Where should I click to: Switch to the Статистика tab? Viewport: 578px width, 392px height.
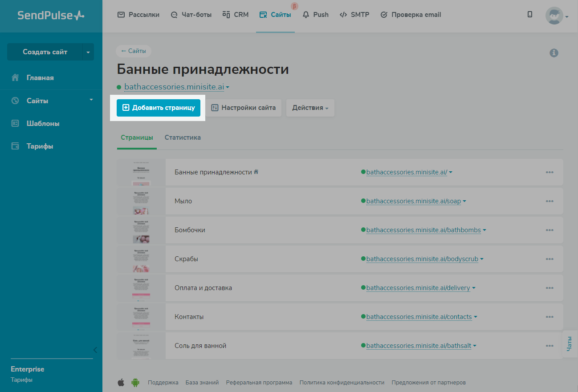[183, 137]
